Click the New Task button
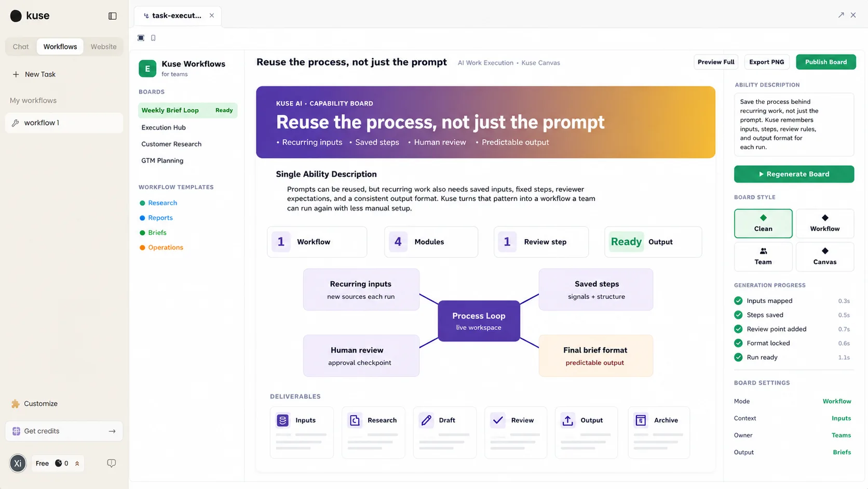 (34, 74)
